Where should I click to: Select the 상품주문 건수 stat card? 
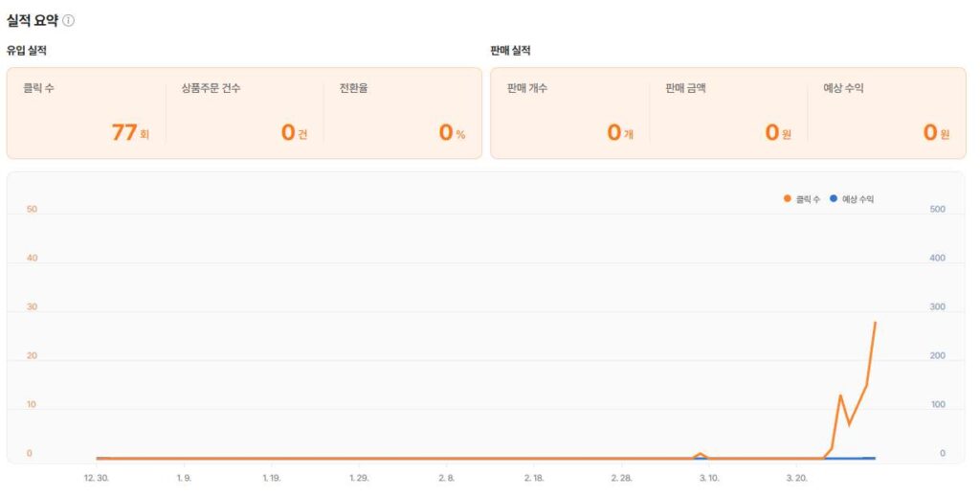point(244,113)
